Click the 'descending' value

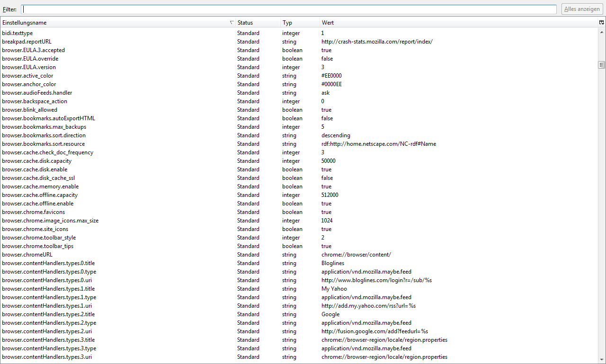coord(336,135)
